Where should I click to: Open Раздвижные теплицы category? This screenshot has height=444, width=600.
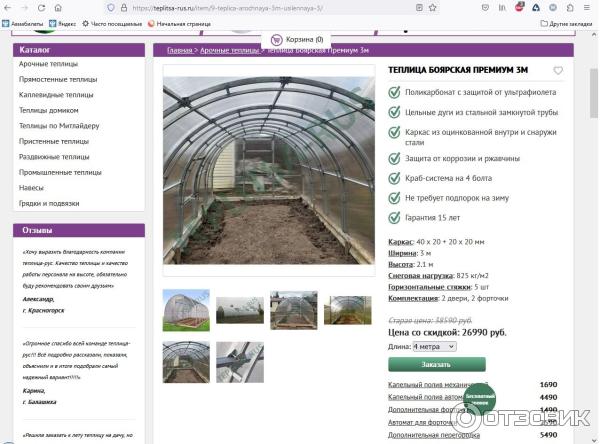pos(54,157)
